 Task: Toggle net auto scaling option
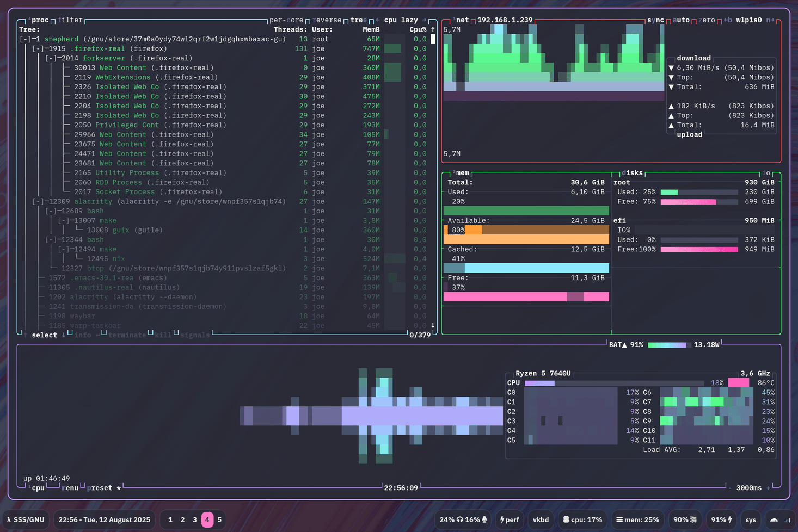pos(681,20)
